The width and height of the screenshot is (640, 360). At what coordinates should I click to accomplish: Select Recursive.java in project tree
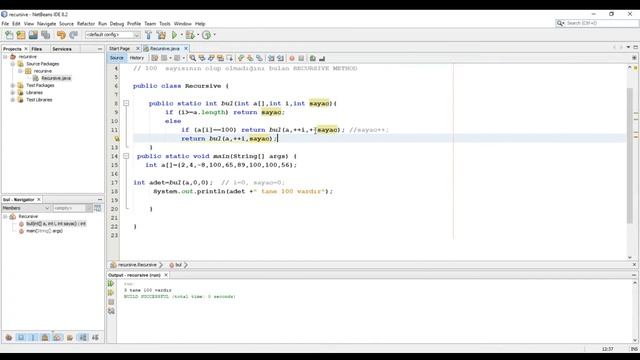click(x=56, y=78)
